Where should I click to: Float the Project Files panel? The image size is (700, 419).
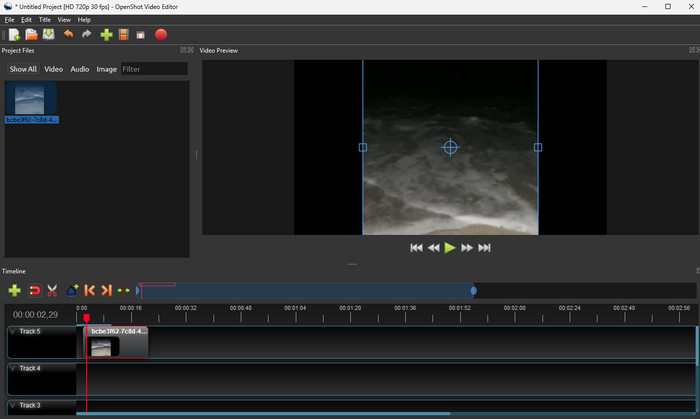tap(183, 50)
